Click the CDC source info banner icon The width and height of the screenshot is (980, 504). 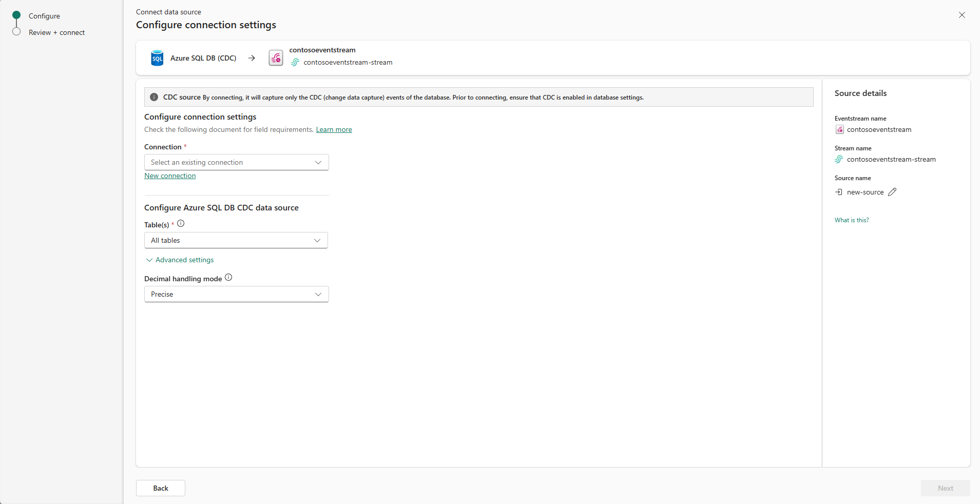click(x=154, y=97)
